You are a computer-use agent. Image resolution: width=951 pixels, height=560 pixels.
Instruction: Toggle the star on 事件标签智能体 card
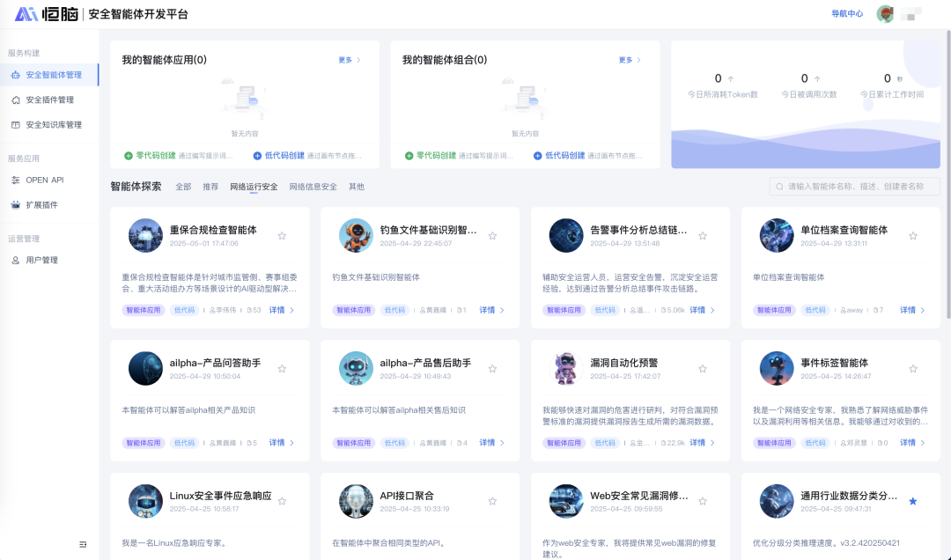(x=912, y=369)
